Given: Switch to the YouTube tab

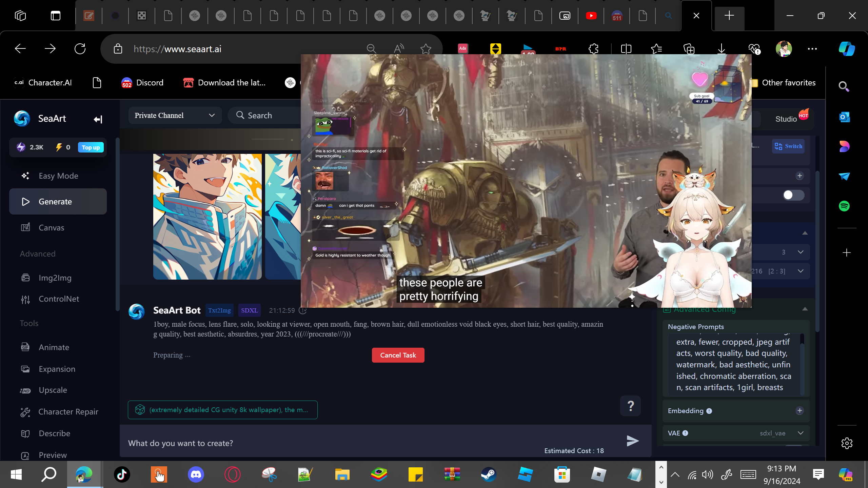Looking at the screenshot, I should (591, 16).
